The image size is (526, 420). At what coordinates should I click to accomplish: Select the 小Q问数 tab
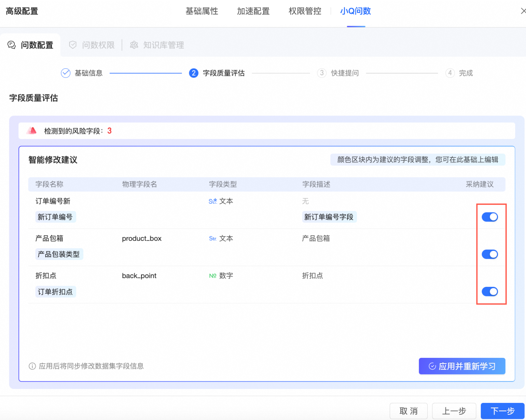tap(356, 11)
